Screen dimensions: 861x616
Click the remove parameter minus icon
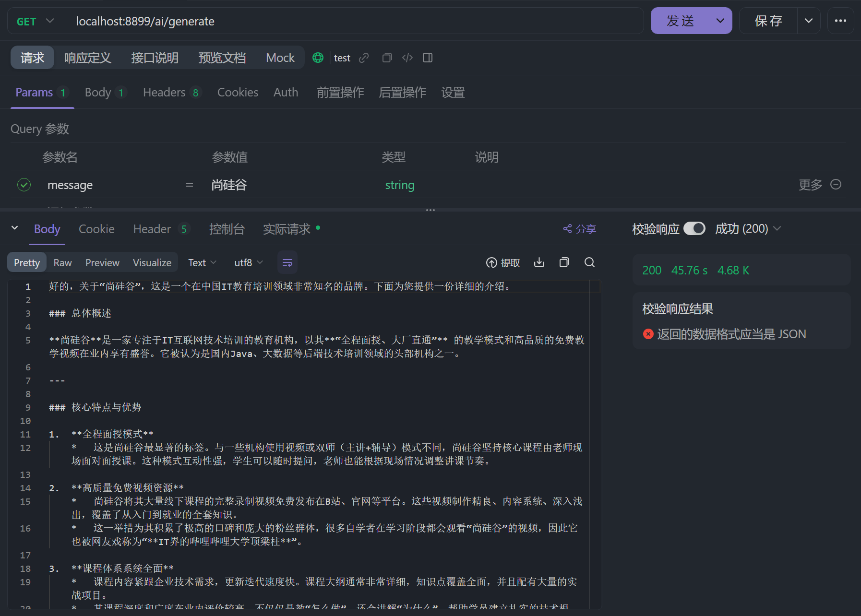pyautogui.click(x=836, y=184)
